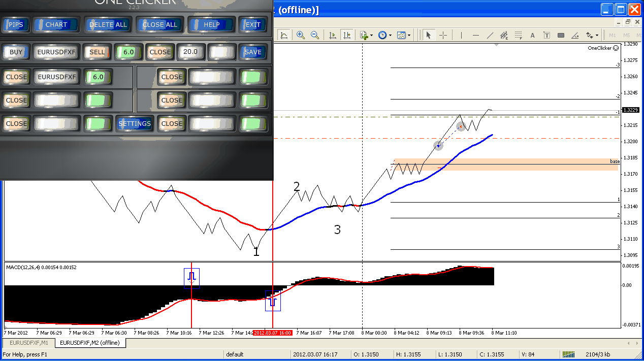Click the Zoom Out magnifier icon
Image resolution: width=644 pixels, height=361 pixels.
314,35
